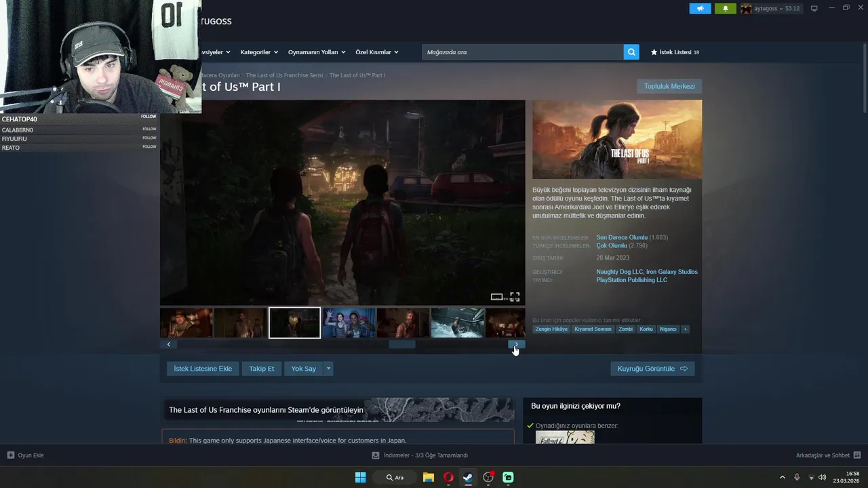Viewport: 868px width, 488px height.
Task: Open Windows Start menu
Action: point(361,477)
